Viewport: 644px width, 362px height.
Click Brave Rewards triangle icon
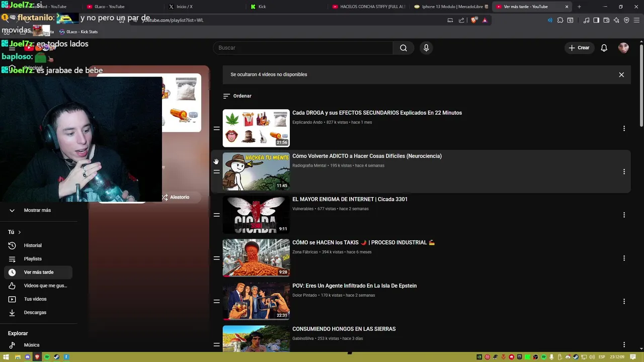pyautogui.click(x=485, y=20)
